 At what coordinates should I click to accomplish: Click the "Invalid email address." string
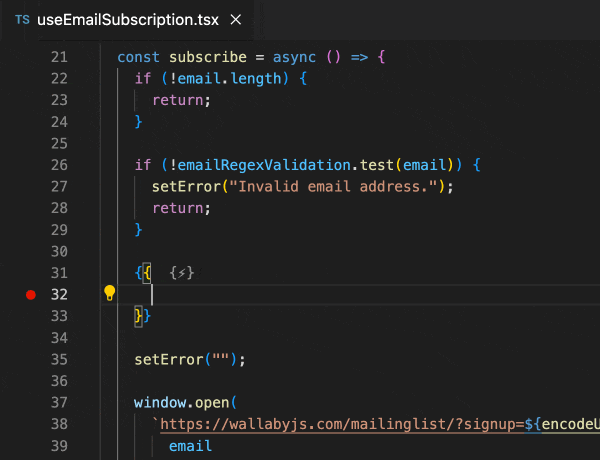coord(321,186)
